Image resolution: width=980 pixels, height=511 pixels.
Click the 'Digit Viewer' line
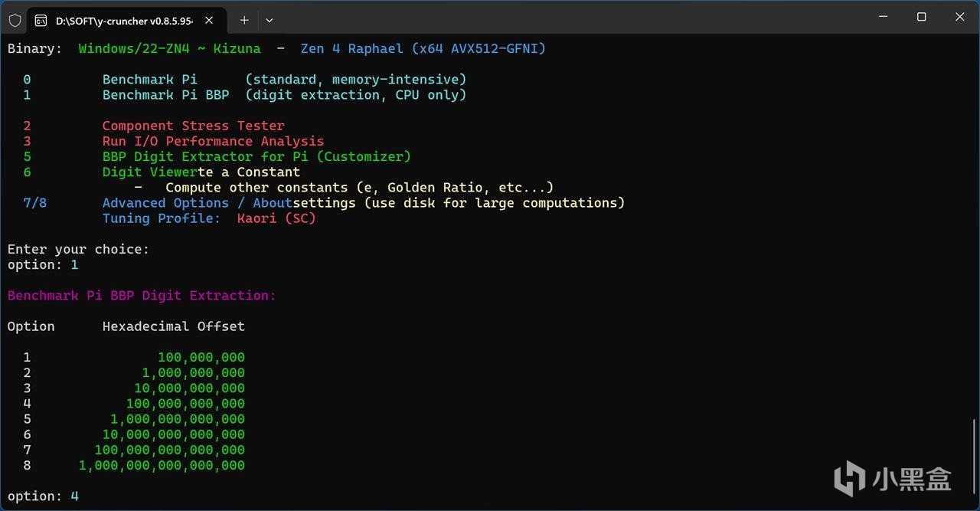[x=150, y=172]
